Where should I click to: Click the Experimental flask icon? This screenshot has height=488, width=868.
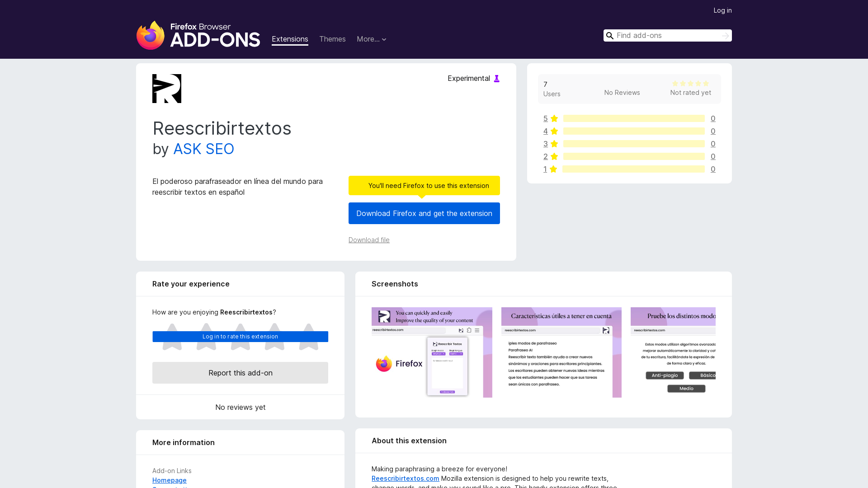pos(496,79)
